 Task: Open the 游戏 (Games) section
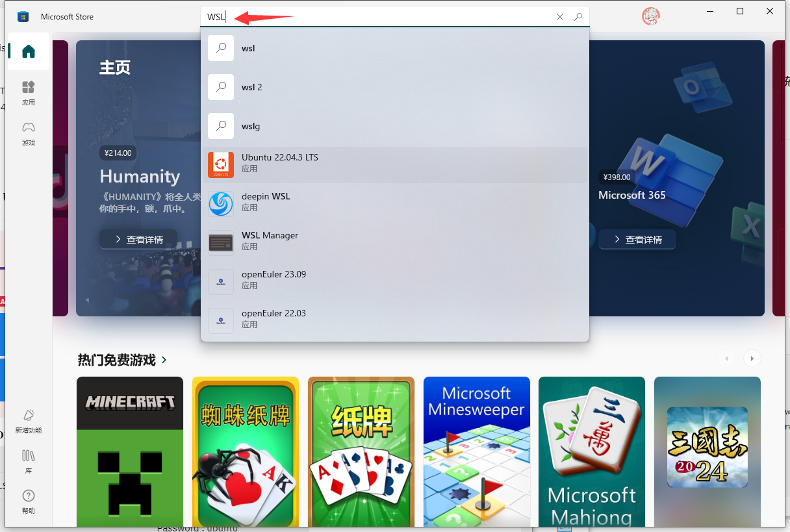(29, 133)
